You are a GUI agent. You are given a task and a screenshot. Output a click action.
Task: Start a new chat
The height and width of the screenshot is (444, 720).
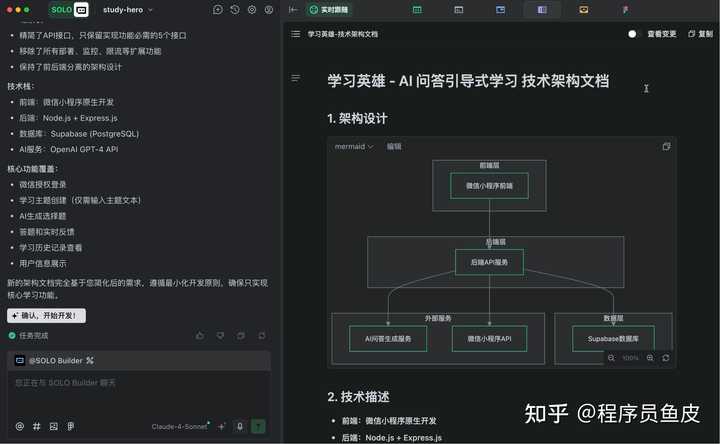point(218,10)
